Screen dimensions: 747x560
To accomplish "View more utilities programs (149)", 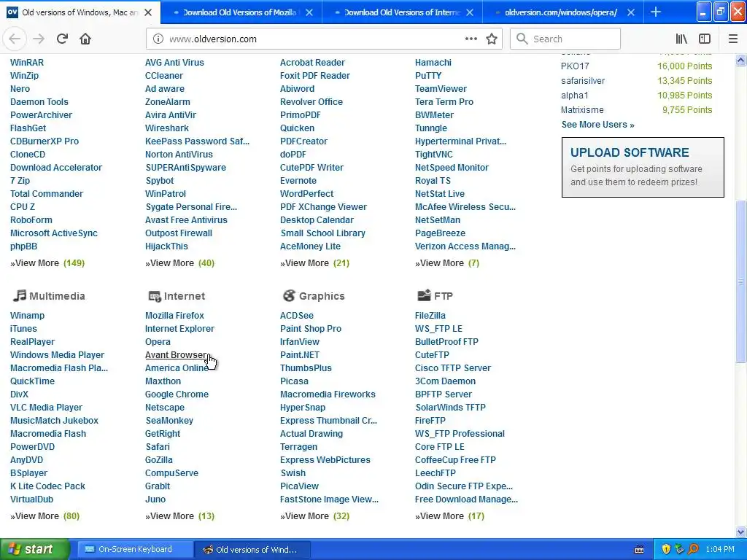I will 47,263.
